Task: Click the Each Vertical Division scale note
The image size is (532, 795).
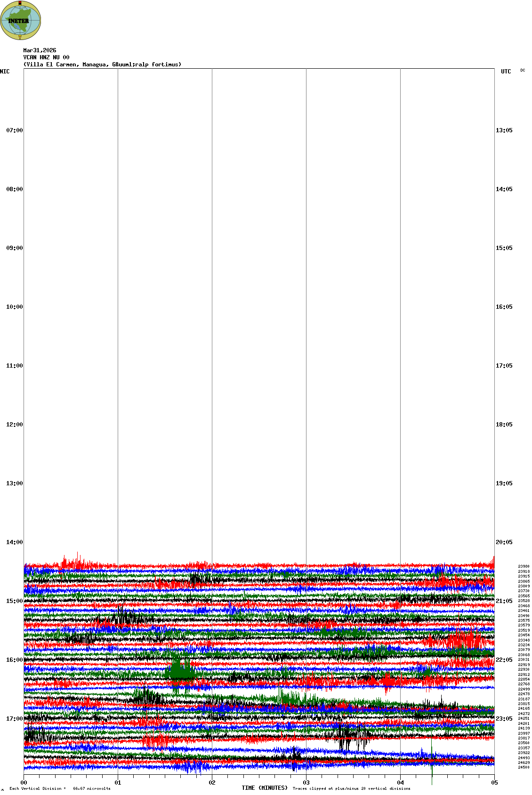Action: click(x=60, y=788)
